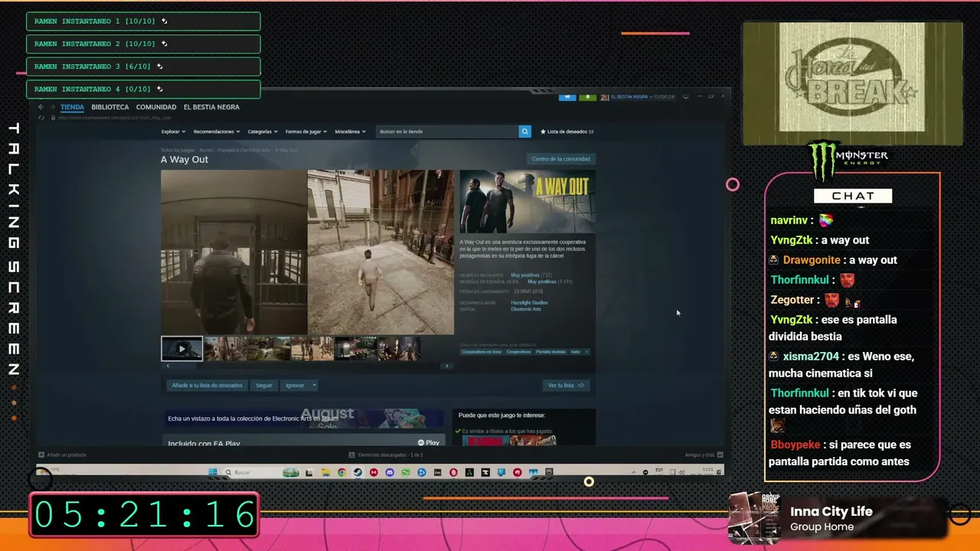Go back with the Steam back arrow
This screenshot has height=551, width=980.
[x=41, y=107]
